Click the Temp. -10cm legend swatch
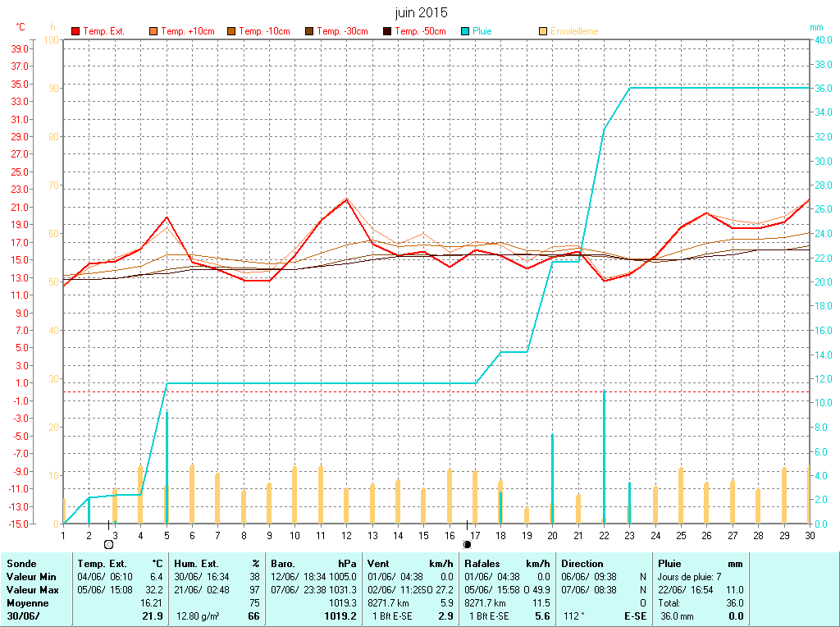The width and height of the screenshot is (840, 627). coord(231,31)
